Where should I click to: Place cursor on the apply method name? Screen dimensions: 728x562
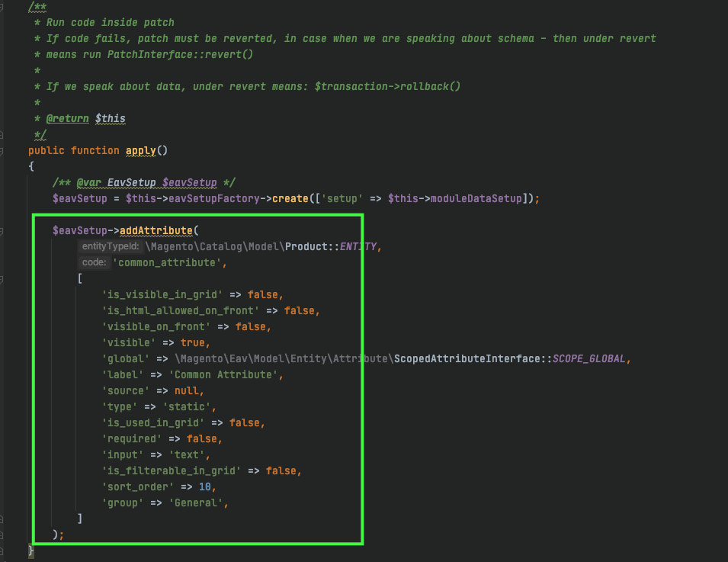141,150
